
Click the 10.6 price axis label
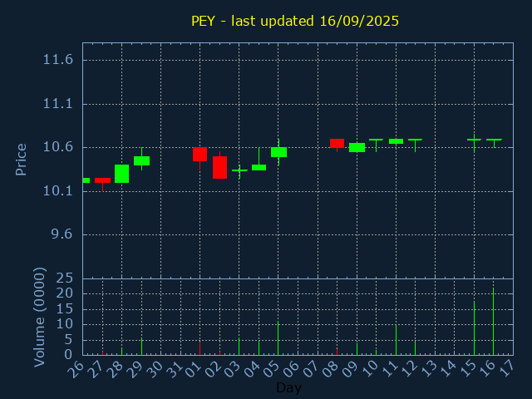coord(57,147)
